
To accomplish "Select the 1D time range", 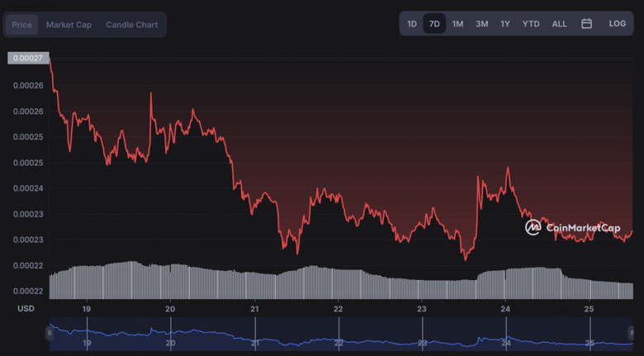I will pyautogui.click(x=412, y=24).
